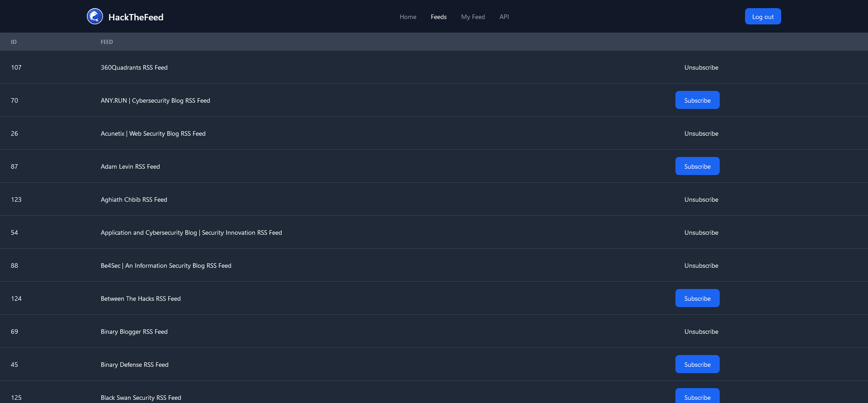Click the FEED column header

click(x=107, y=42)
